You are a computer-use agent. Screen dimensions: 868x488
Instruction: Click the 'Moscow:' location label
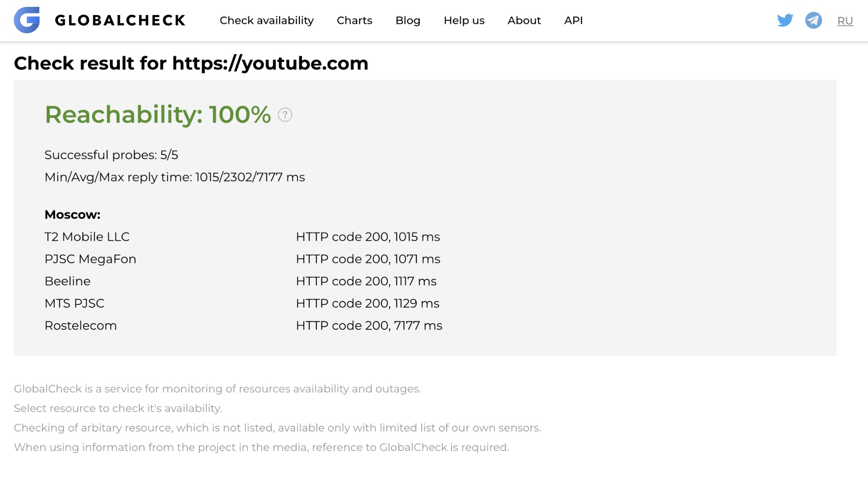click(x=72, y=215)
